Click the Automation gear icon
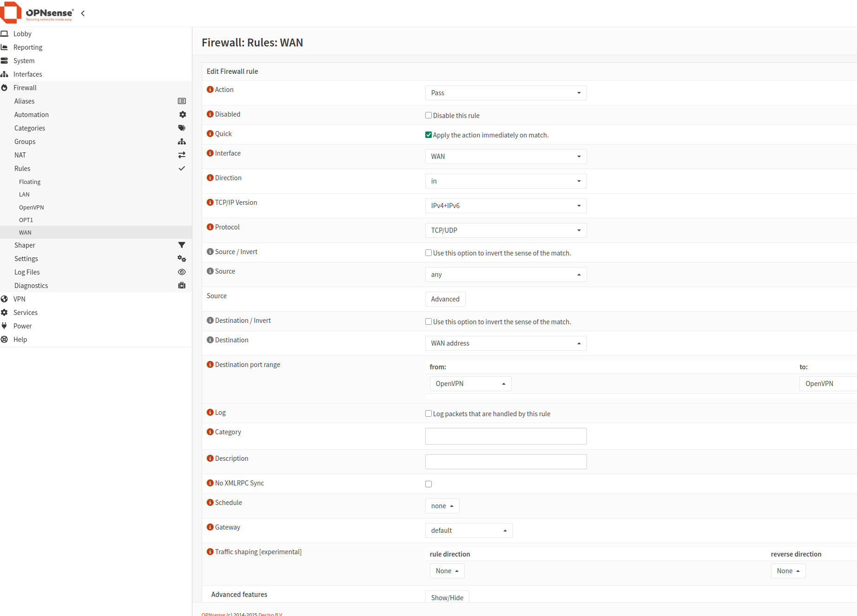 (182, 115)
